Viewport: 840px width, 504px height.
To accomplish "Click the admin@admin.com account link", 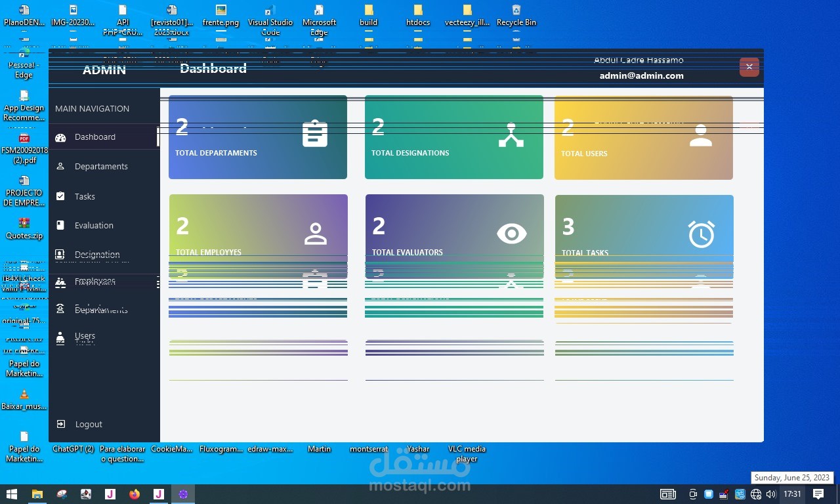I will click(x=641, y=75).
